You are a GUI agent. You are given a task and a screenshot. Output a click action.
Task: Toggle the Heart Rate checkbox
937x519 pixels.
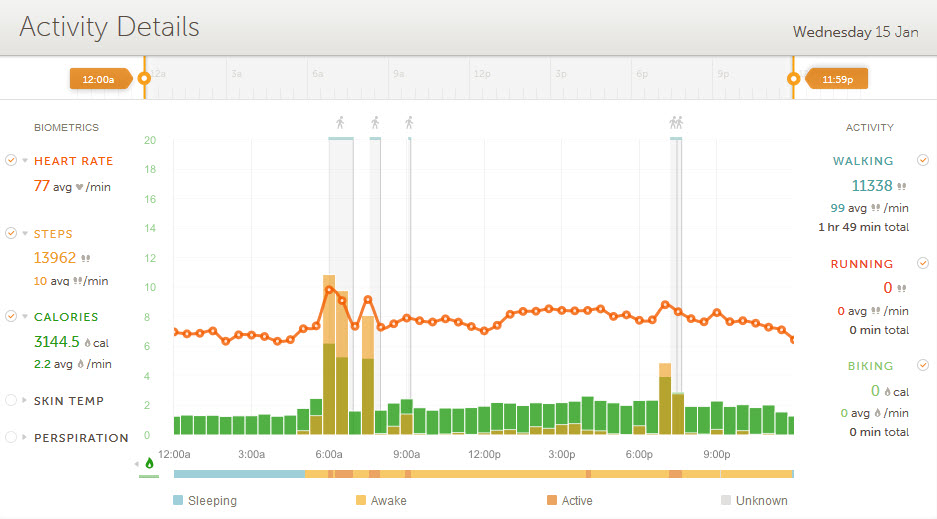pyautogui.click(x=11, y=160)
